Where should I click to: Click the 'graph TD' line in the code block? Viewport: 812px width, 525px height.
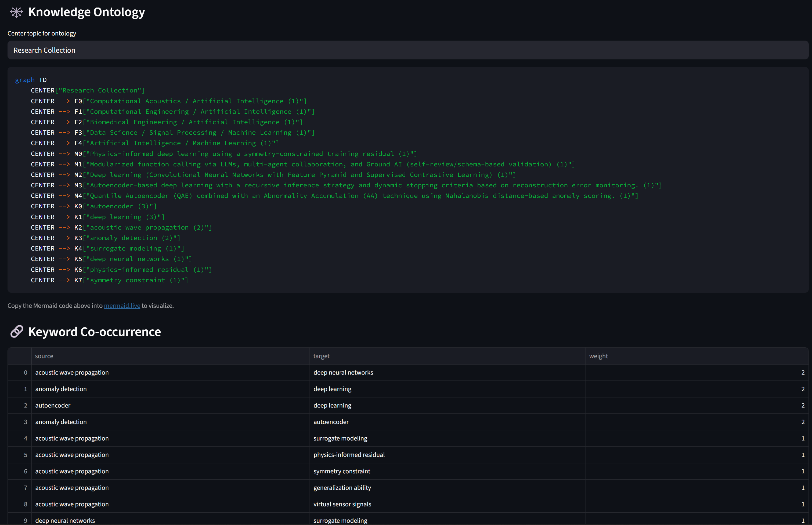tap(31, 80)
